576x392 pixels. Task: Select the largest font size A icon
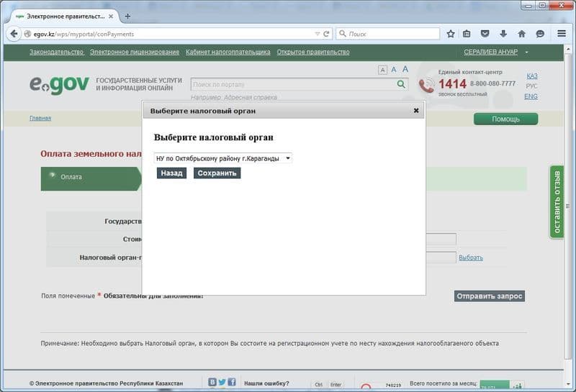coord(405,69)
